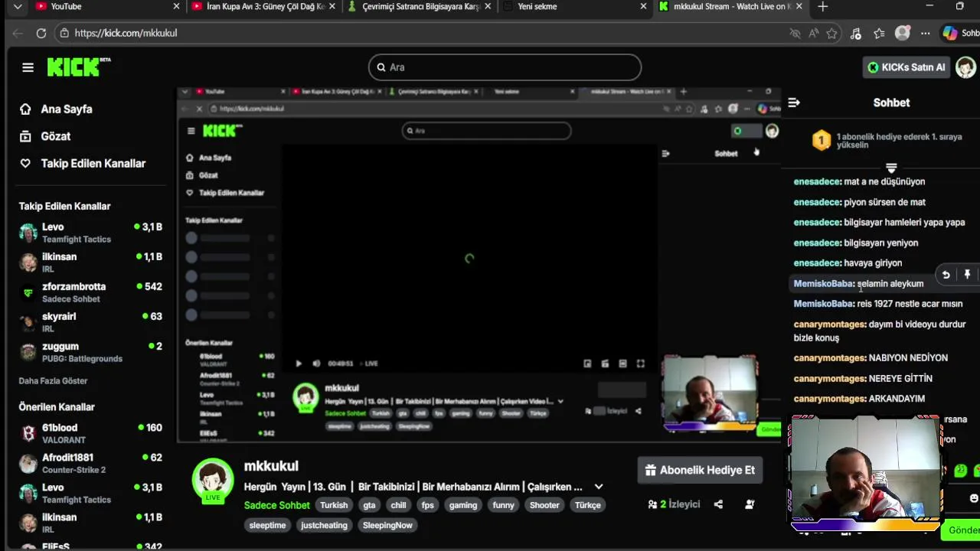The image size is (980, 551).
Task: Open the browser media control icon
Action: click(x=856, y=34)
